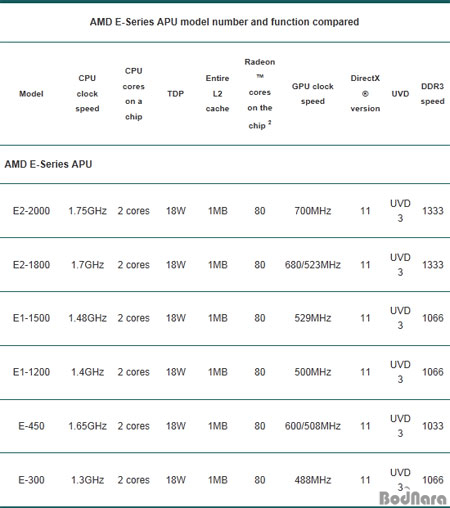The image size is (450, 508).
Task: Click the E2-1800 model name
Action: [x=31, y=265]
